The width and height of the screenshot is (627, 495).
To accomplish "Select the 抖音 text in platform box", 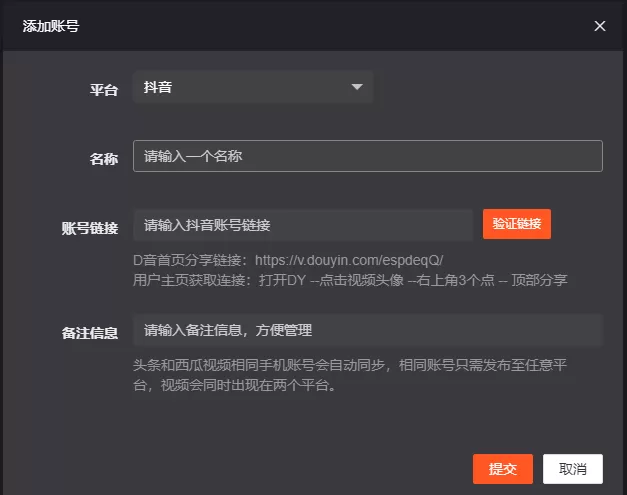I will (x=158, y=87).
